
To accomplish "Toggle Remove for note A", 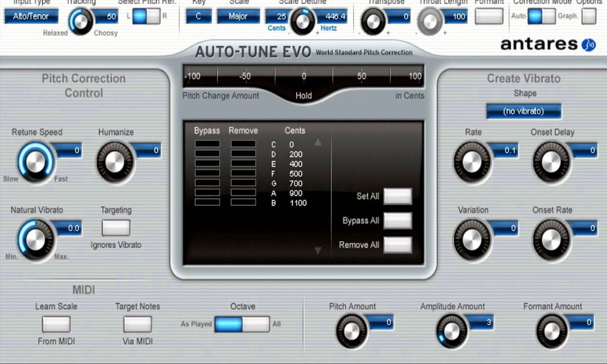I will click(x=243, y=193).
